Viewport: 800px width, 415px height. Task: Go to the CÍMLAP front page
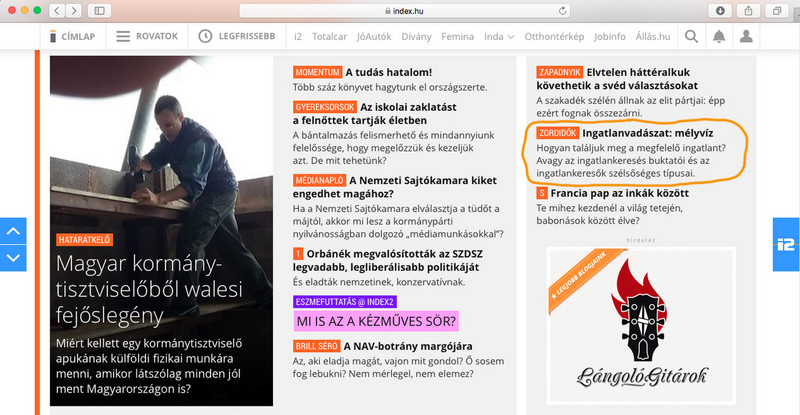[x=72, y=36]
